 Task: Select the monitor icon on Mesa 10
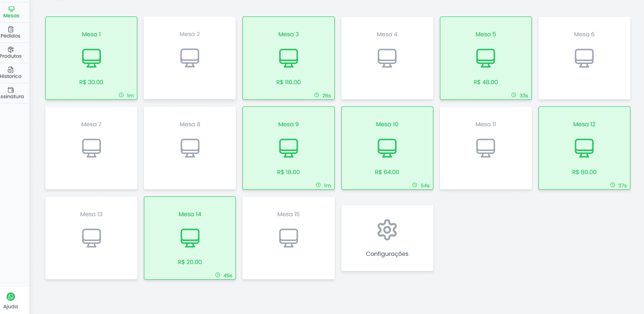[x=387, y=148]
